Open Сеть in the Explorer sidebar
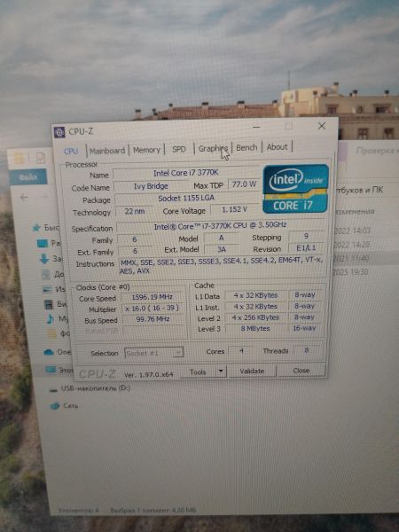The width and height of the screenshot is (399, 532). pos(65,406)
